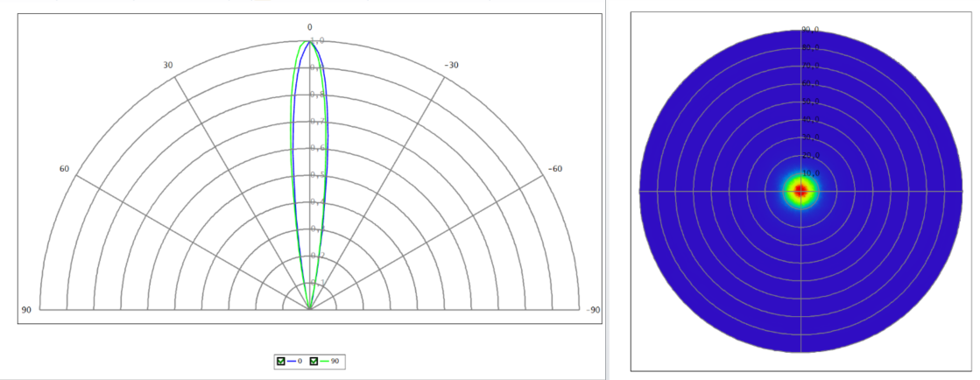Select the "90" legend label text
Screen dimensions: 980x380
pos(335,361)
